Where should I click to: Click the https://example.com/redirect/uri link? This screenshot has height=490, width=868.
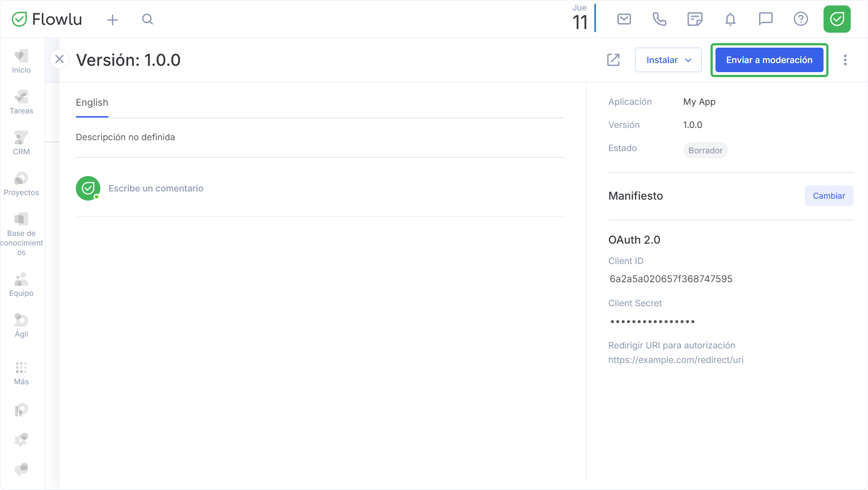click(676, 360)
